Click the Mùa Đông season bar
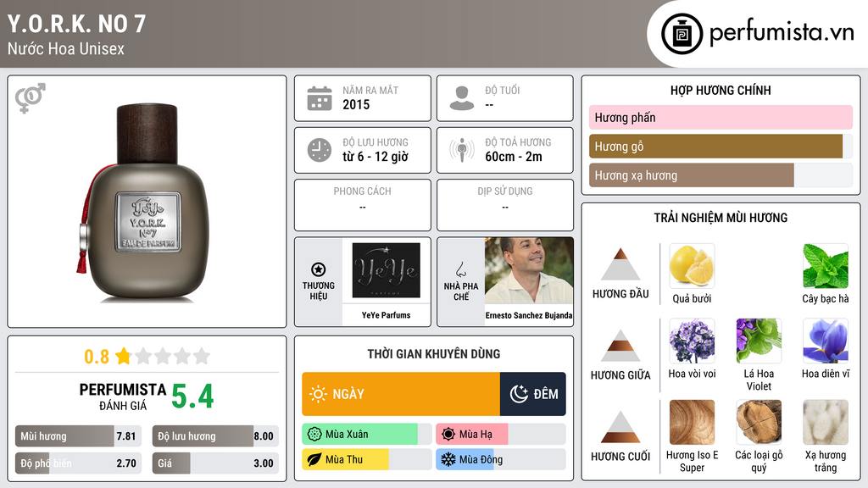This screenshot has width=868, height=488. (500, 459)
